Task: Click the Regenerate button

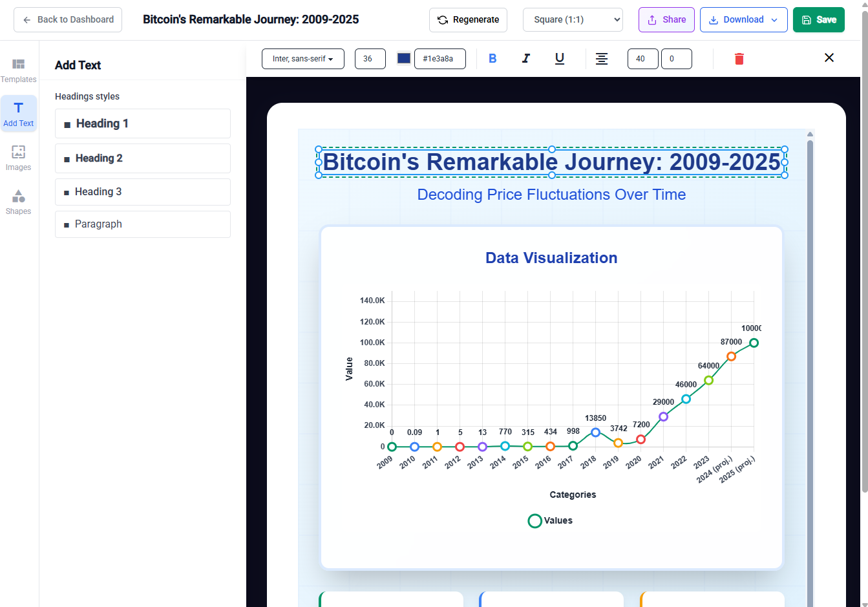Action: 468,20
